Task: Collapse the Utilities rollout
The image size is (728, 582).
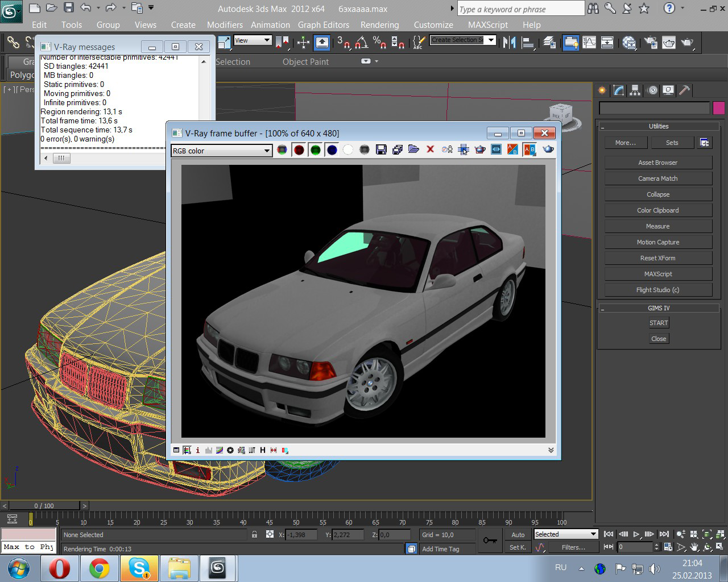Action: tap(658, 126)
